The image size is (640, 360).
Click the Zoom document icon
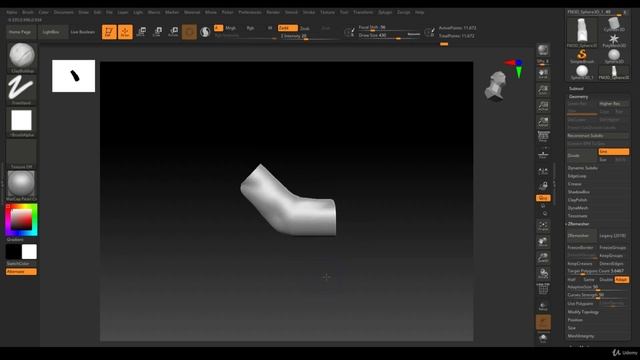[543, 90]
